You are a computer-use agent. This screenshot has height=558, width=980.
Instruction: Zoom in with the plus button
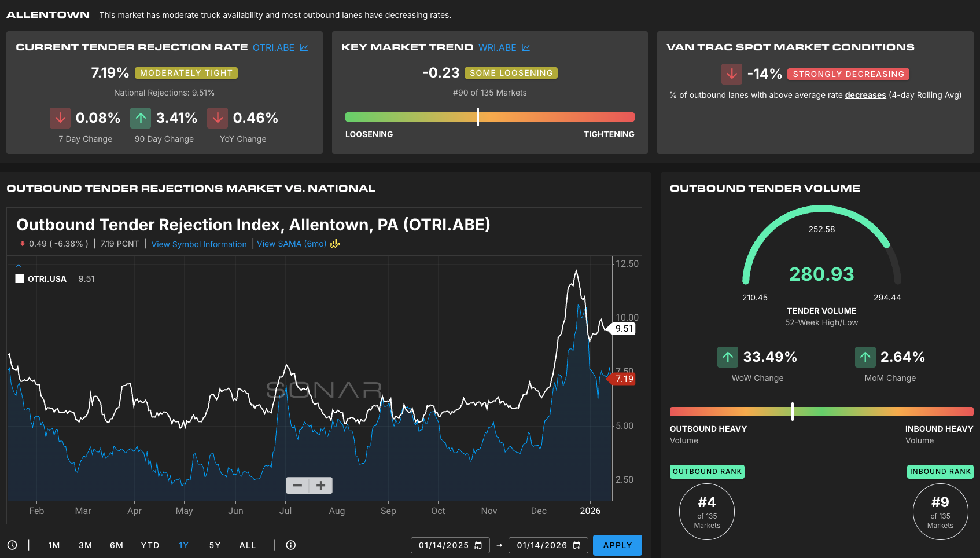click(321, 485)
